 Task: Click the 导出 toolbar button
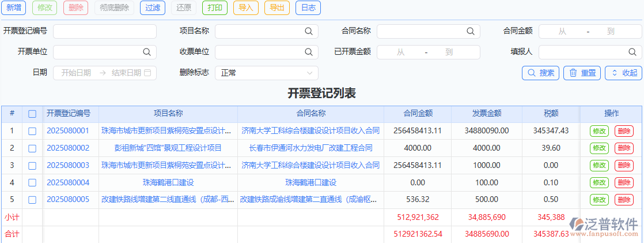(277, 8)
